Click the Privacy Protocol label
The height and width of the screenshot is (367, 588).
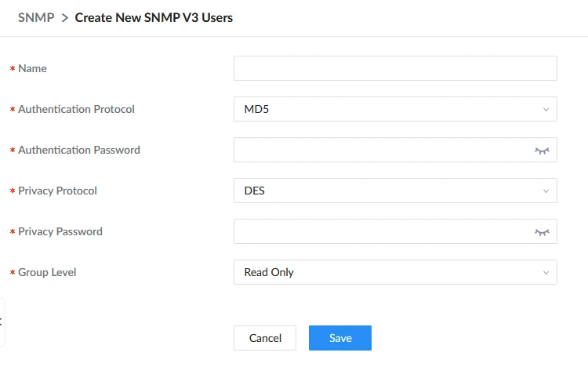57,191
